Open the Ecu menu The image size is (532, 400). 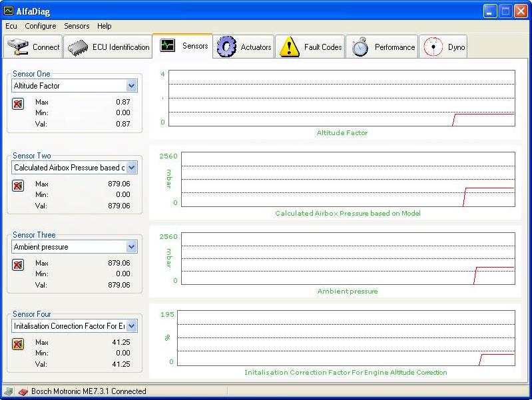click(x=11, y=26)
